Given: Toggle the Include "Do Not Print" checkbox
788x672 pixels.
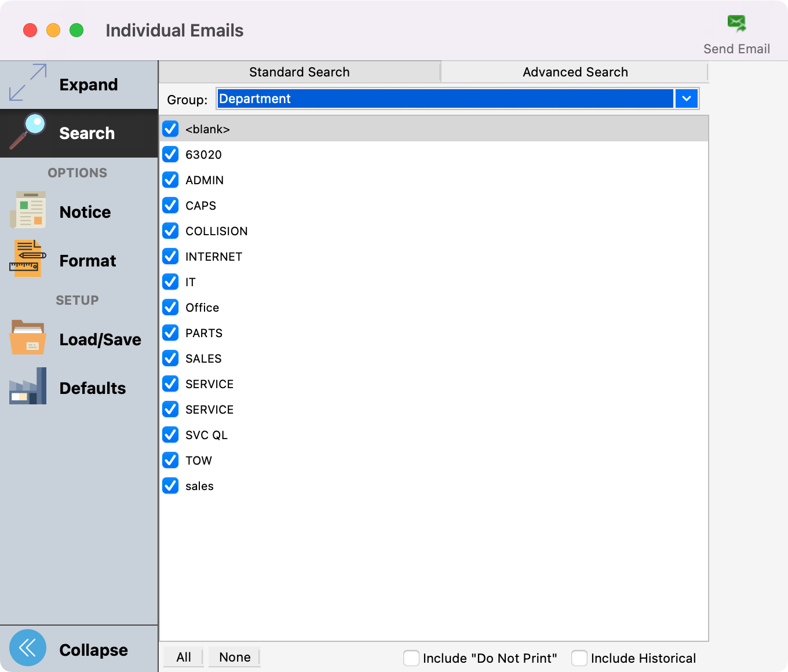Looking at the screenshot, I should [411, 658].
